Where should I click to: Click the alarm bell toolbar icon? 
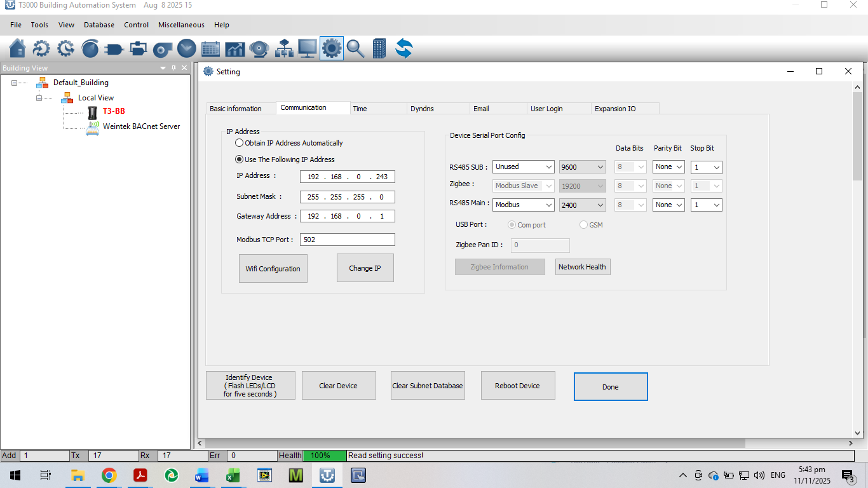coord(259,48)
